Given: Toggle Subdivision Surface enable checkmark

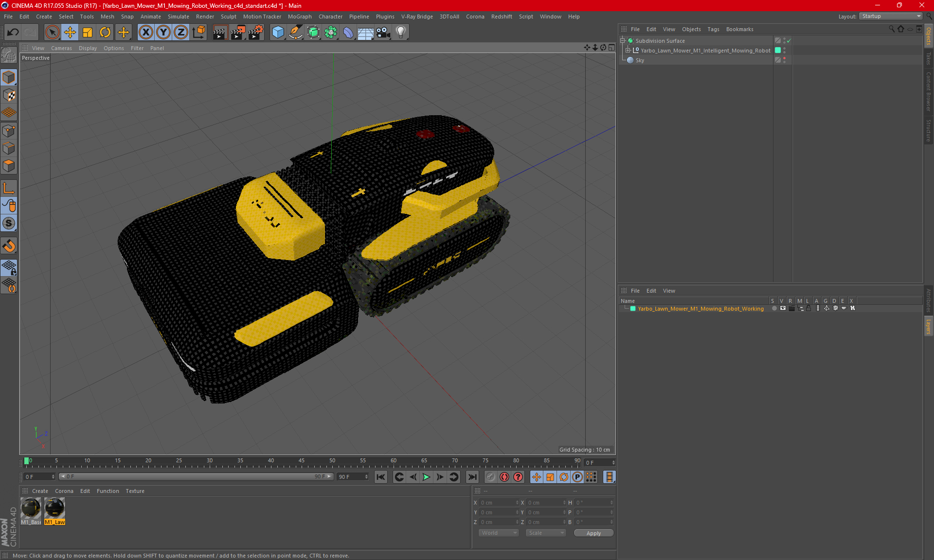Looking at the screenshot, I should click(x=789, y=41).
